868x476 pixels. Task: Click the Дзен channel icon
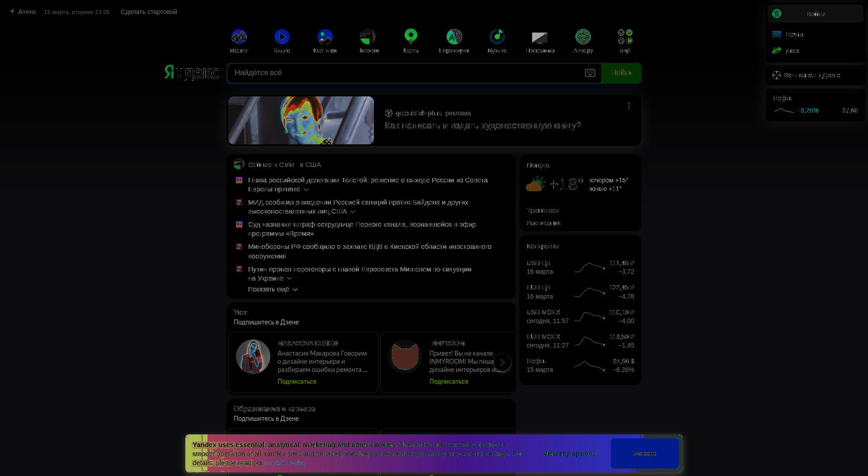click(x=777, y=75)
